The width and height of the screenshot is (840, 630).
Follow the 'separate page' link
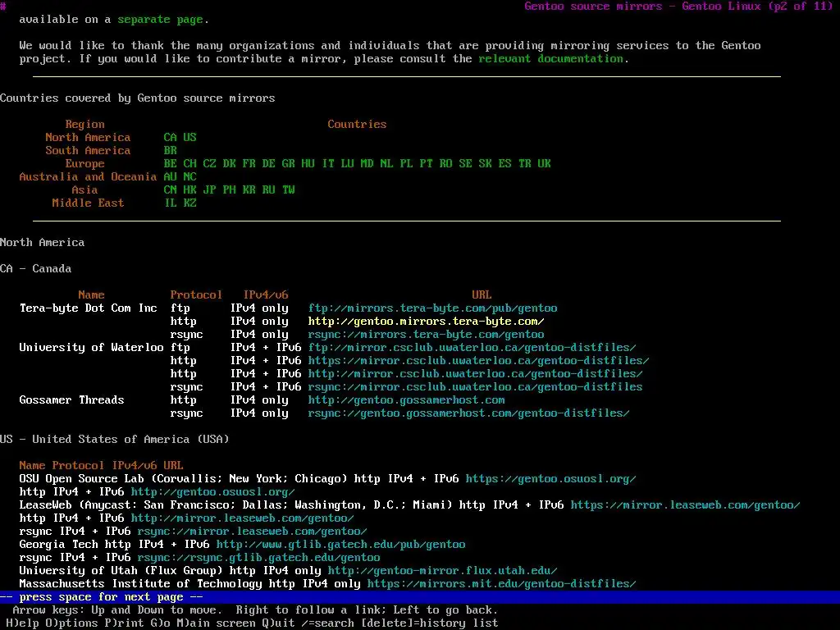pyautogui.click(x=160, y=20)
